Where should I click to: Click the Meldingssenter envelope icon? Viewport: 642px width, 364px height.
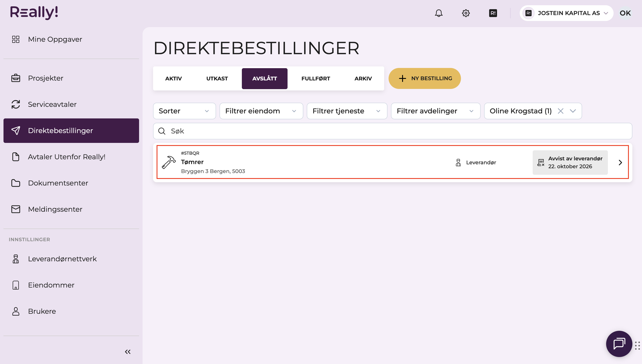point(16,209)
